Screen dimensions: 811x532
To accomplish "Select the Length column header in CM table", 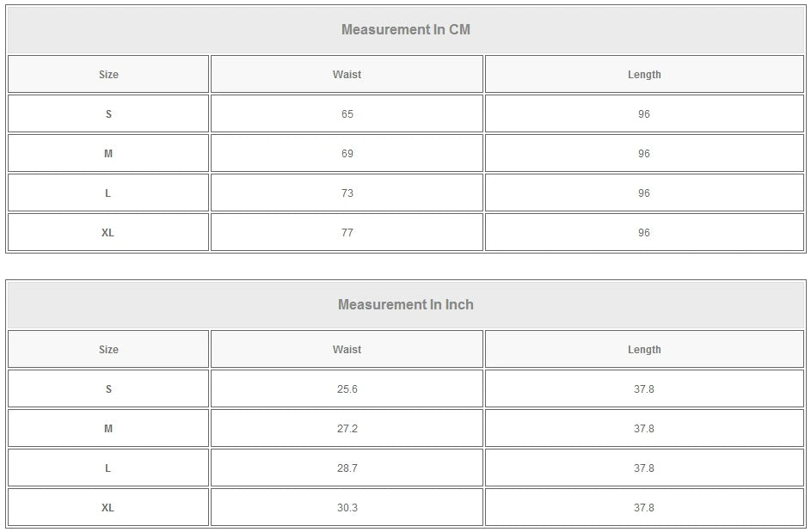I will click(644, 75).
